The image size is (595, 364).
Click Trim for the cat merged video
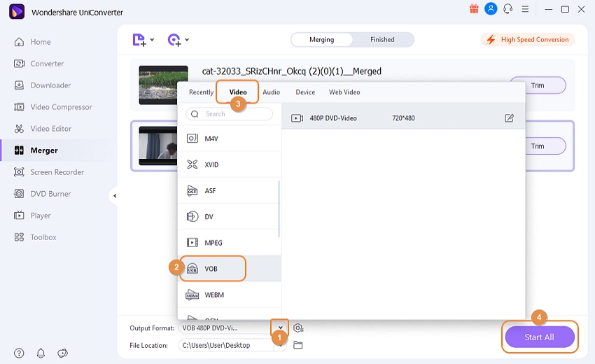538,85
